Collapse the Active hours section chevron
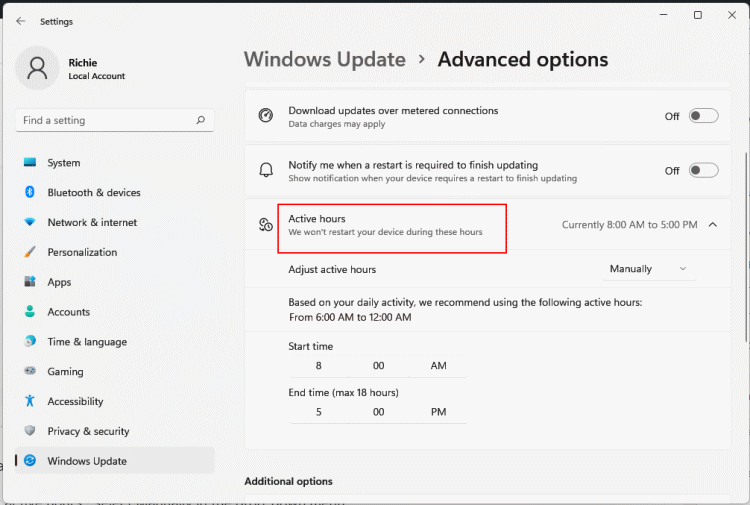The image size is (750, 505). click(x=713, y=224)
